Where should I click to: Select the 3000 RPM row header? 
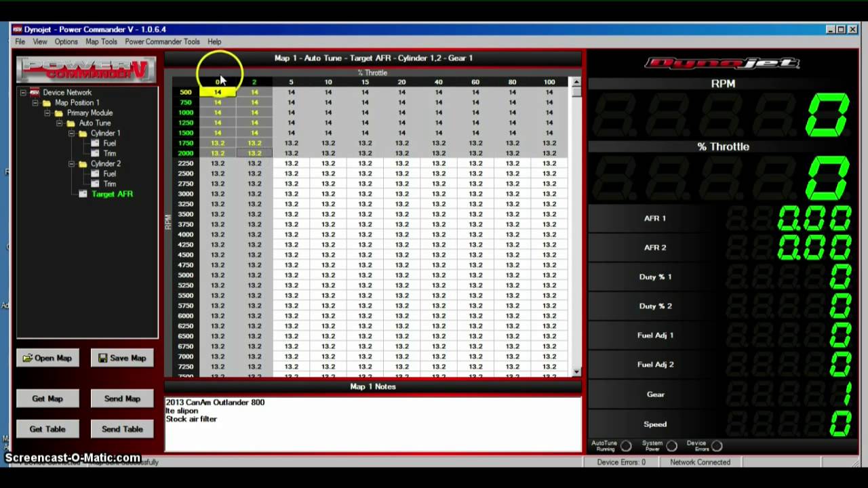coord(185,194)
